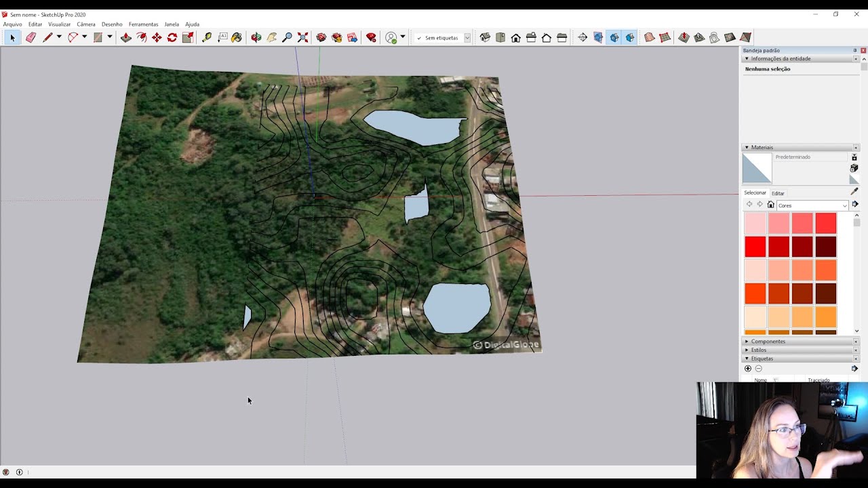Select the Sandbox Smoove tool
This screenshot has width=868, height=488.
point(684,38)
